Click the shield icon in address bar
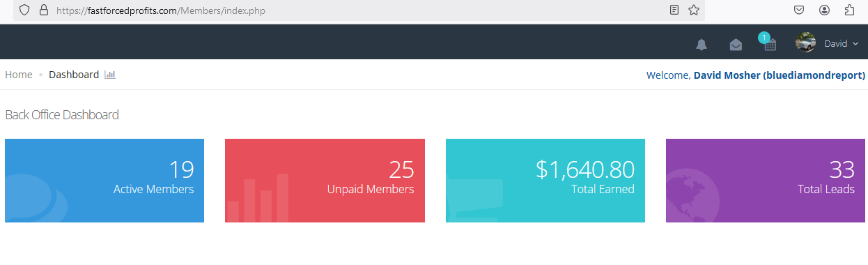868x265 pixels. click(x=24, y=10)
